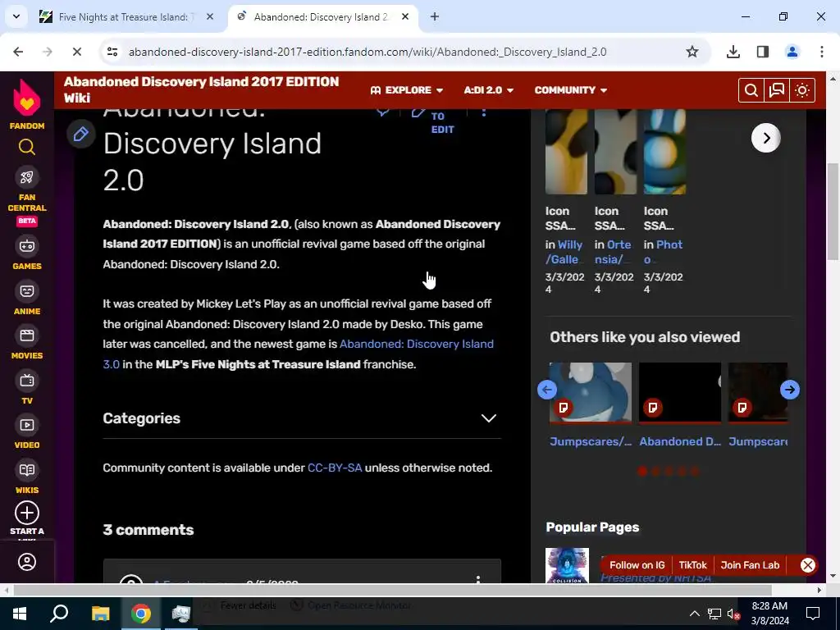Toggle Chrome side panel icon
Image resolution: width=840 pixels, height=630 pixels.
(x=763, y=52)
